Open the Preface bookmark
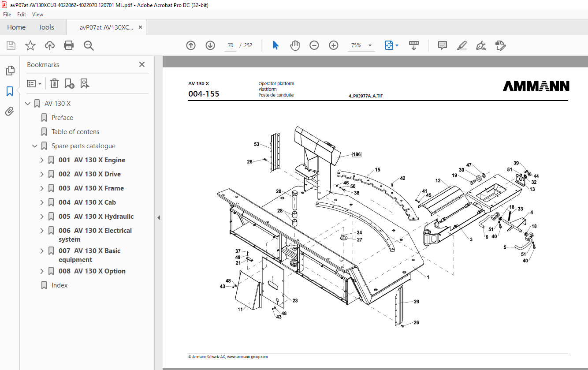The width and height of the screenshot is (588, 370). (62, 118)
